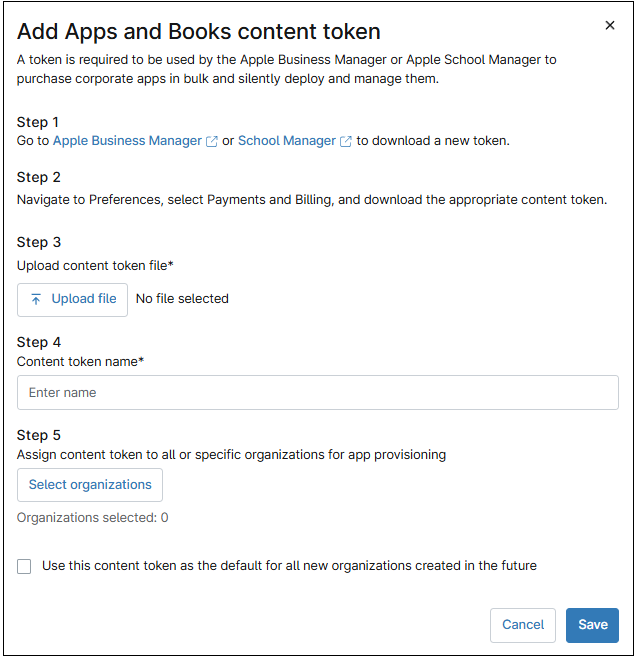635x657 pixels.
Task: Click the dialog title heading
Action: 199,32
